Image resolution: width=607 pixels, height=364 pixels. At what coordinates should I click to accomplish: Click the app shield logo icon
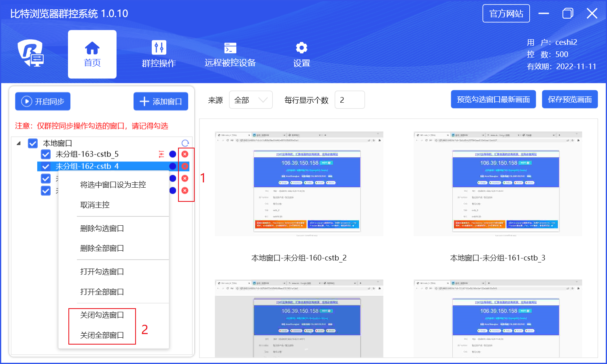click(x=31, y=53)
